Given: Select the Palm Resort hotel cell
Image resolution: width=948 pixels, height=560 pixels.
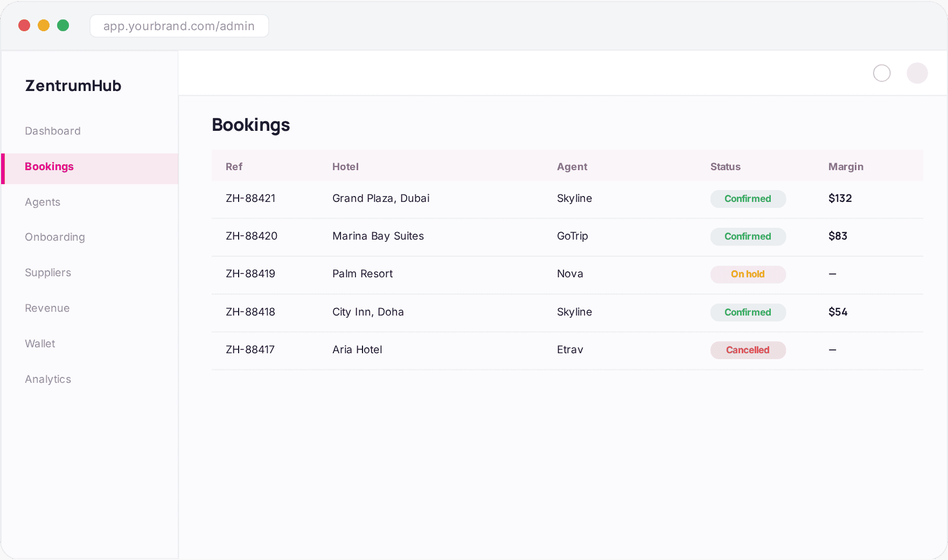Looking at the screenshot, I should pos(363,274).
